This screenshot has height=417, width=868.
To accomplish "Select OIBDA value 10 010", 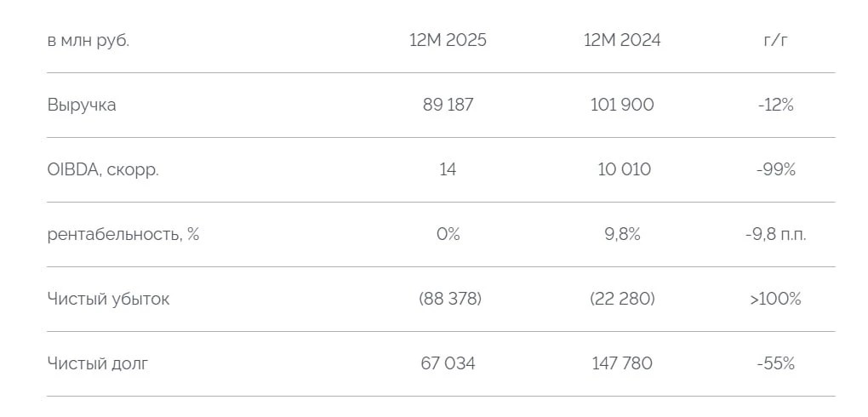I will tap(624, 170).
